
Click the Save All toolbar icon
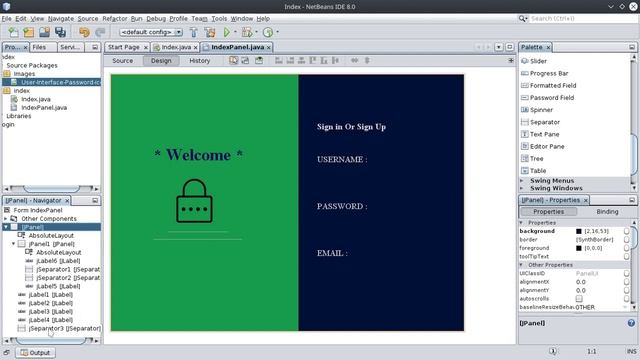[60, 32]
